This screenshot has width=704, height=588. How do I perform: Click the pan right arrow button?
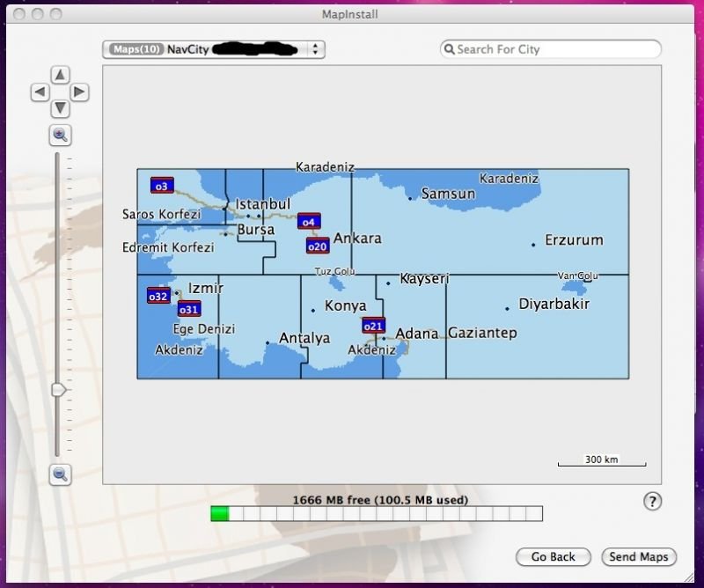tap(79, 92)
